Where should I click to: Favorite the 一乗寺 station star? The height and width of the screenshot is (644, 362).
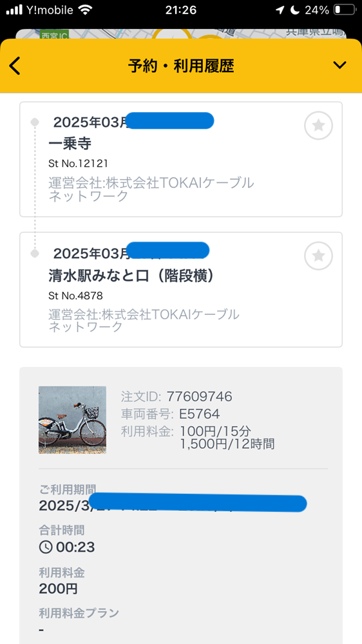pos(318,126)
